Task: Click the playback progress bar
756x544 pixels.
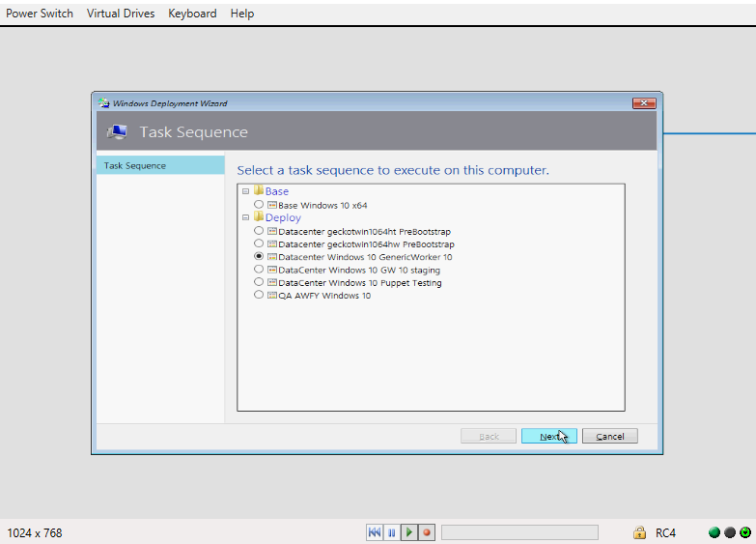Action: [519, 532]
